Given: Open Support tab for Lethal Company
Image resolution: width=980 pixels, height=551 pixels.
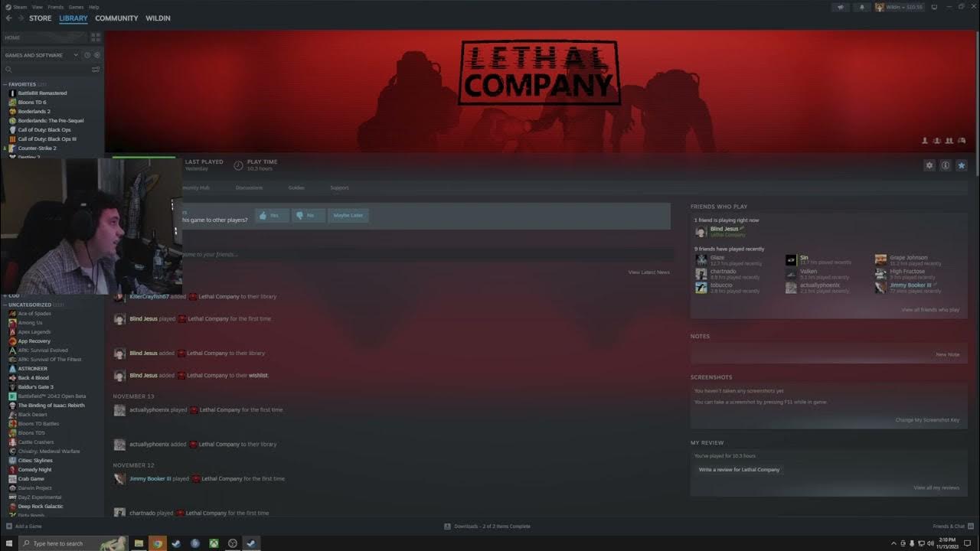Looking at the screenshot, I should point(339,187).
